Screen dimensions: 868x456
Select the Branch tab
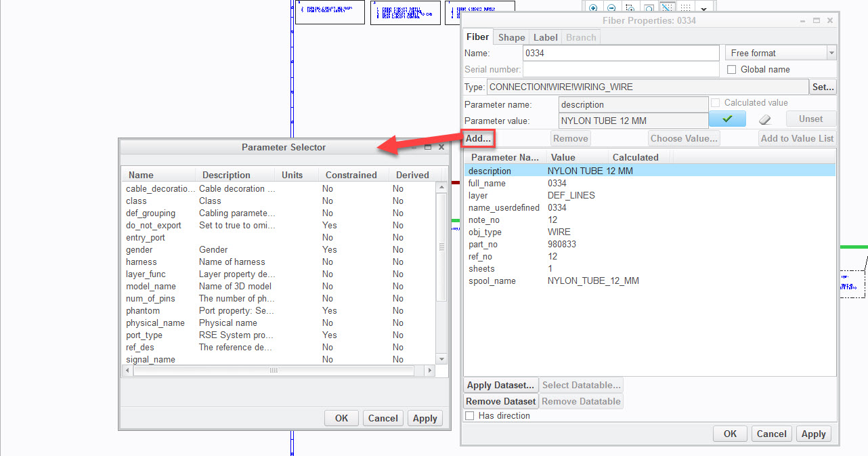coord(581,37)
